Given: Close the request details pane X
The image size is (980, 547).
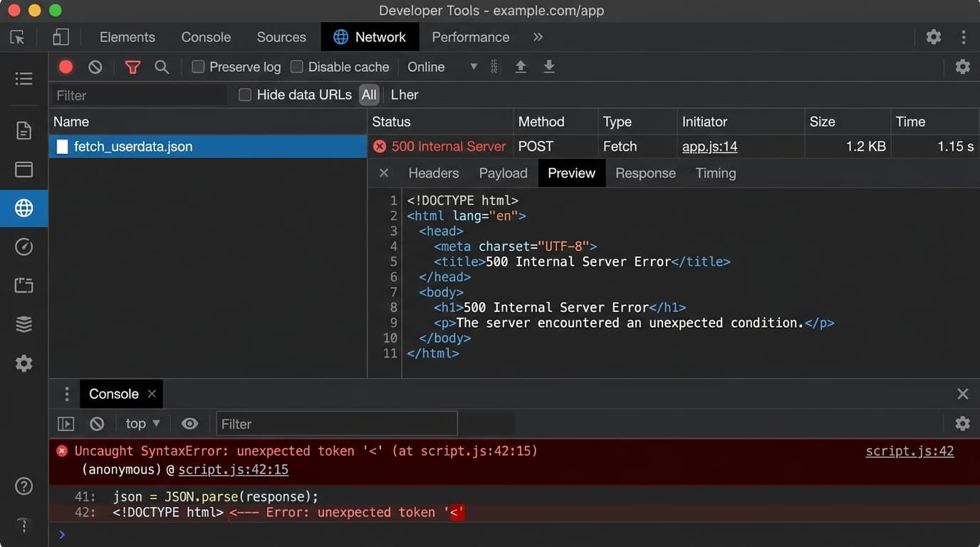Looking at the screenshot, I should click(384, 173).
